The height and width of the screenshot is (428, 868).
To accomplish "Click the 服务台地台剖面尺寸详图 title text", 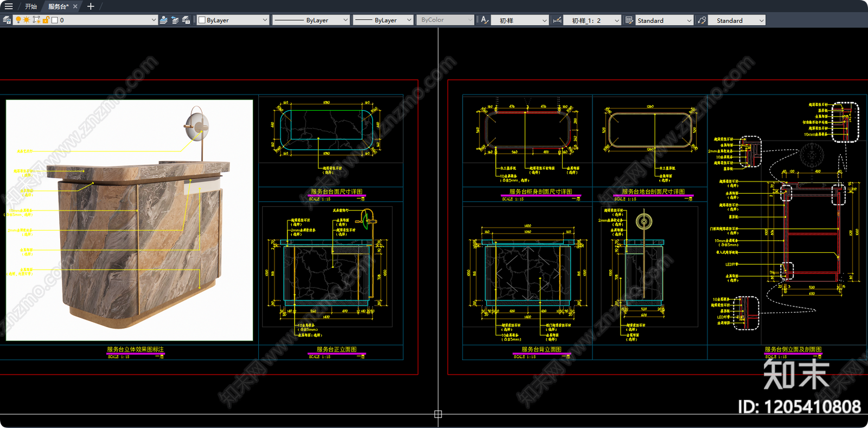I will tap(653, 191).
